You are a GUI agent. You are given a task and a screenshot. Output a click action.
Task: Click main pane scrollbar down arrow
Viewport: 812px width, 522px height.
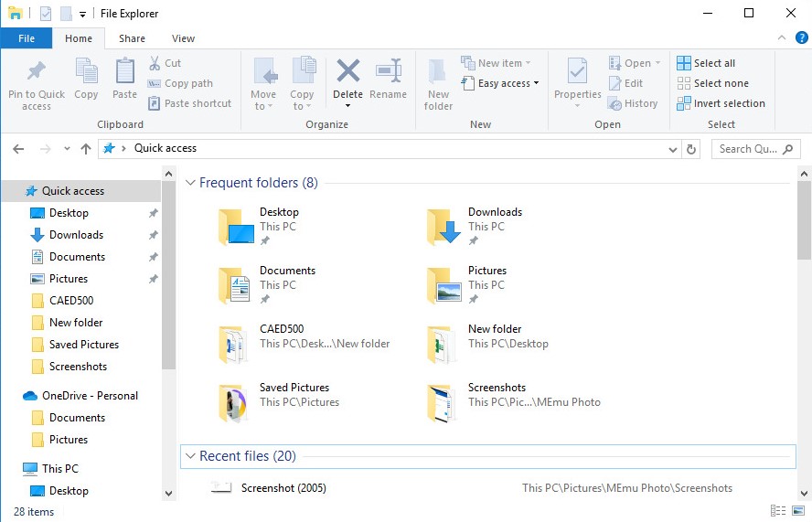tap(804, 494)
